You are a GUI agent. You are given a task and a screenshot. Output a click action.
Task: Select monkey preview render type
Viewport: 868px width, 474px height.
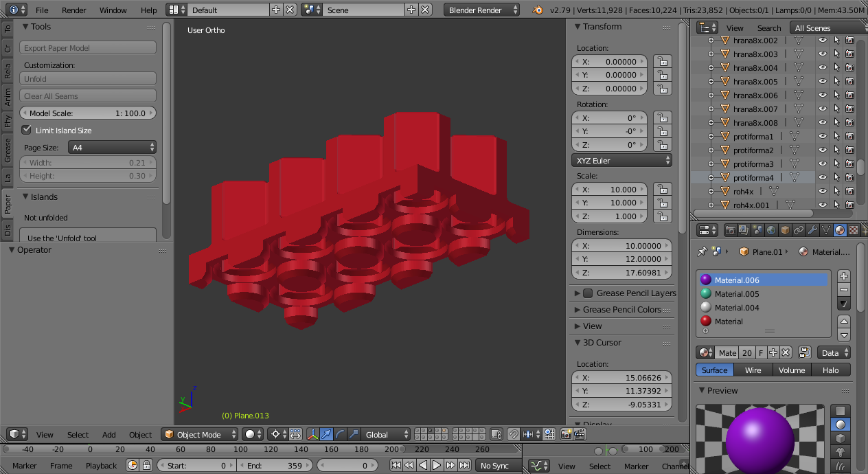pyautogui.click(x=841, y=452)
